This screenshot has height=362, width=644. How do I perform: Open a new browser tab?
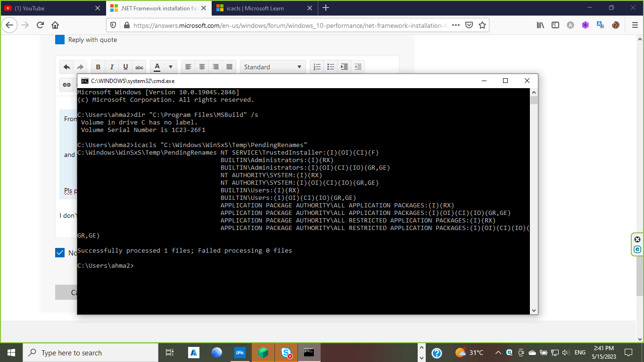[326, 8]
